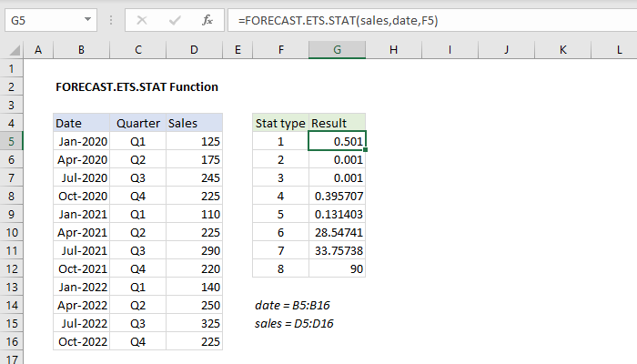
Task: Select the Q4 cell in the Oct-2021 row
Action: [x=137, y=269]
